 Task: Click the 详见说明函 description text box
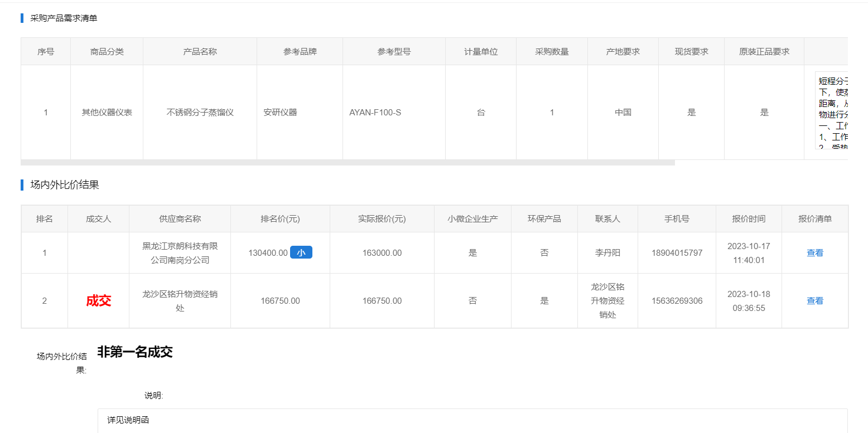(x=472, y=420)
